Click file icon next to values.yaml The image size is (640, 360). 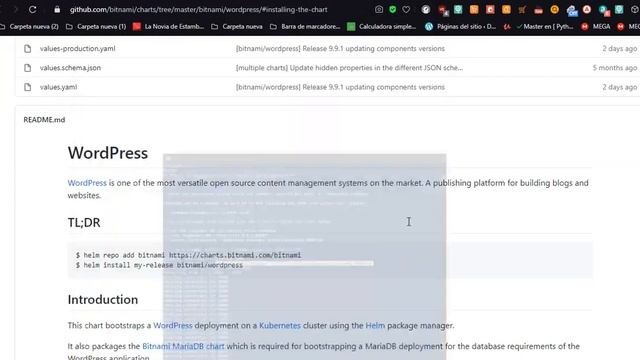(27, 87)
